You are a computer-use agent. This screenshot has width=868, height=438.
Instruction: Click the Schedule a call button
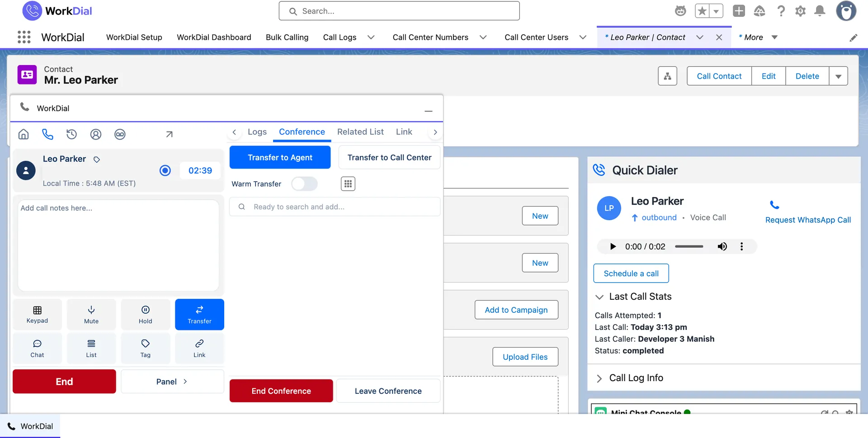click(x=631, y=273)
